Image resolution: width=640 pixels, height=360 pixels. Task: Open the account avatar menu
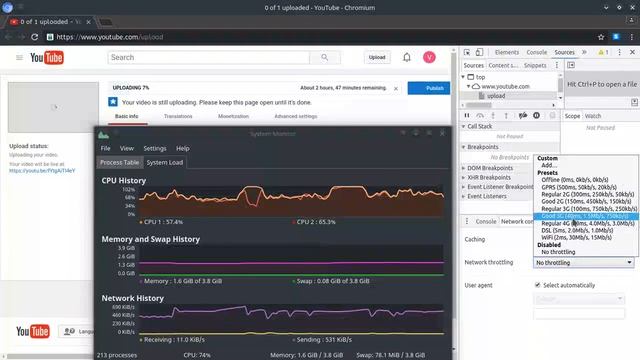tap(429, 58)
